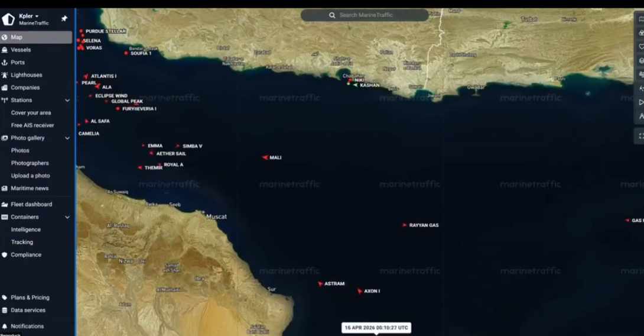Go to Ports in the sidebar

click(18, 62)
